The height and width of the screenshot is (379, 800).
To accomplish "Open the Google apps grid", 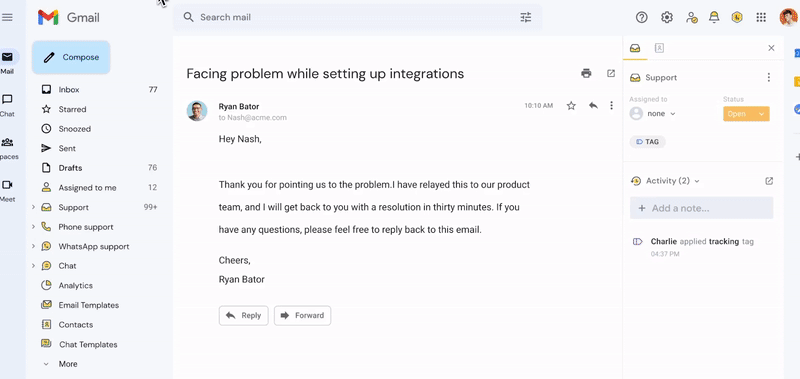I will pyautogui.click(x=761, y=17).
